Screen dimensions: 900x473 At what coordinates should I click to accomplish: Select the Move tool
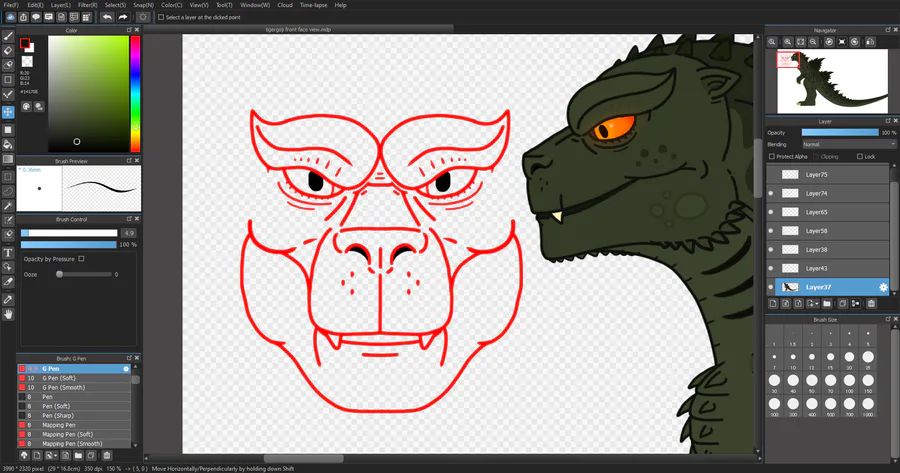click(x=8, y=112)
